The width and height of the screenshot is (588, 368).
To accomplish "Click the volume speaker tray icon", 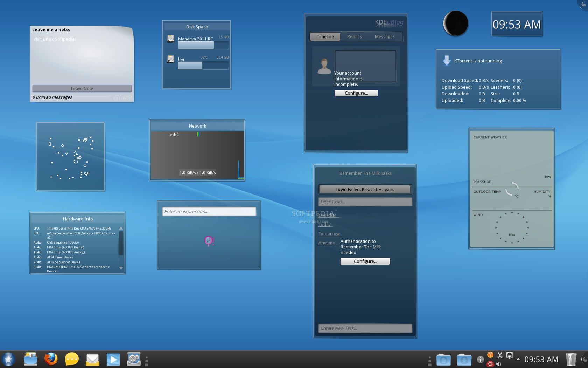I will (x=498, y=364).
